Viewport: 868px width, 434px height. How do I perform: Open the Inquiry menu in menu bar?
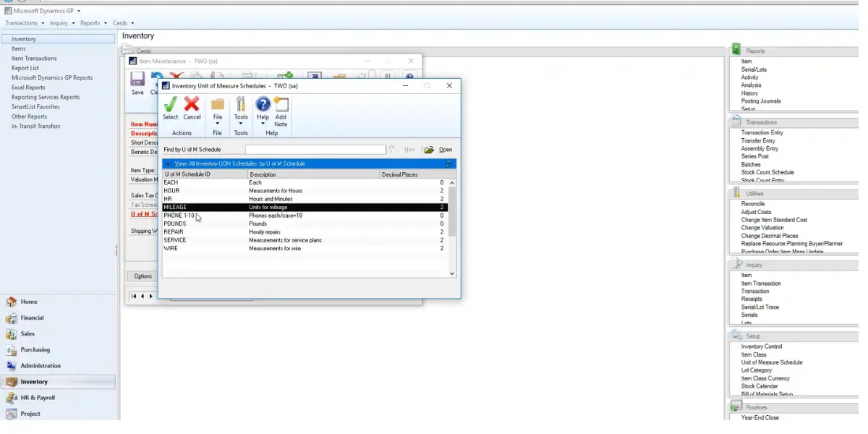61,23
